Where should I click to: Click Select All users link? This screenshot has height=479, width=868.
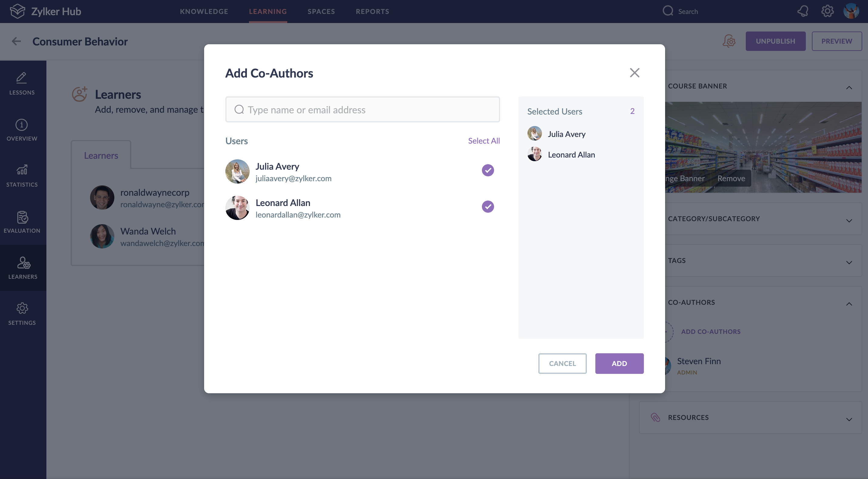tap(483, 141)
